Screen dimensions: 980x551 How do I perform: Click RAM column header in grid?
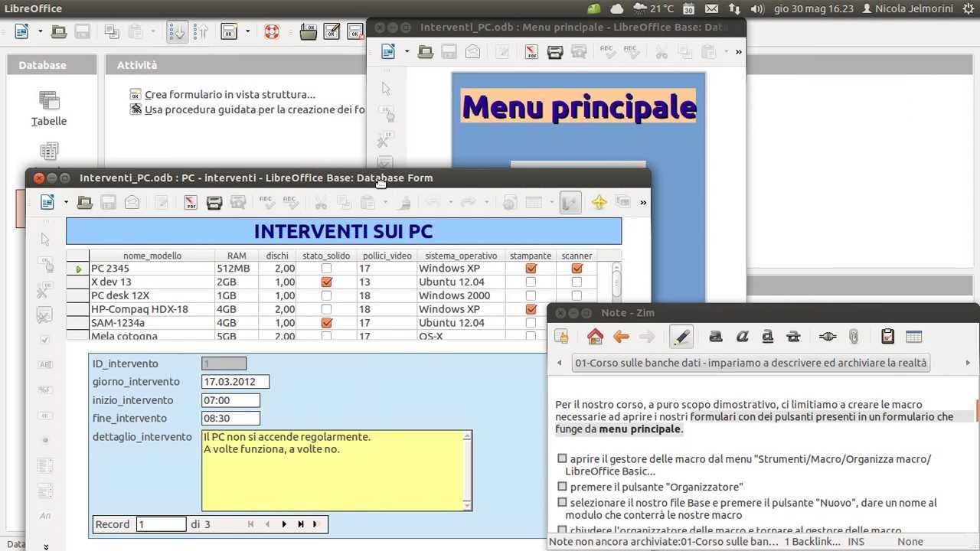[x=237, y=256]
